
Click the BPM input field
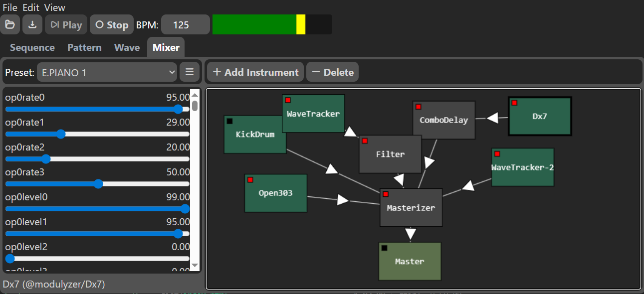[x=185, y=25]
